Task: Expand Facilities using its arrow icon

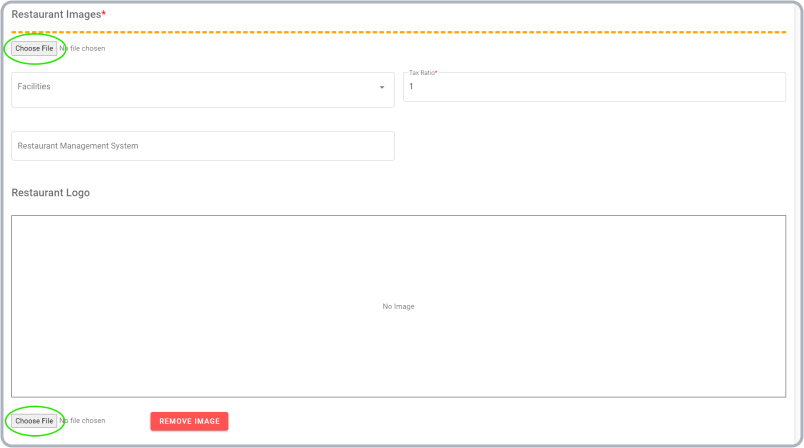Action: point(381,88)
